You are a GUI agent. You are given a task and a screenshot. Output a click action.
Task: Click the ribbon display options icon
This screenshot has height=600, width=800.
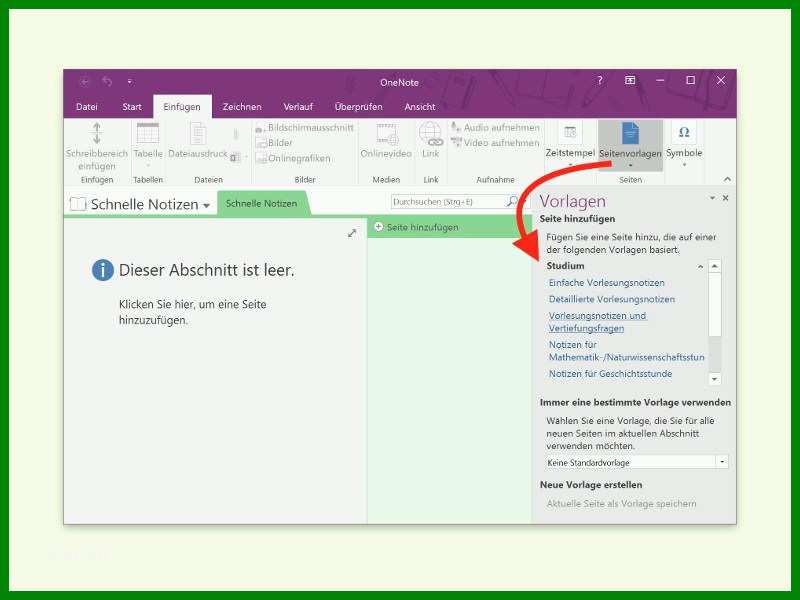pyautogui.click(x=630, y=80)
